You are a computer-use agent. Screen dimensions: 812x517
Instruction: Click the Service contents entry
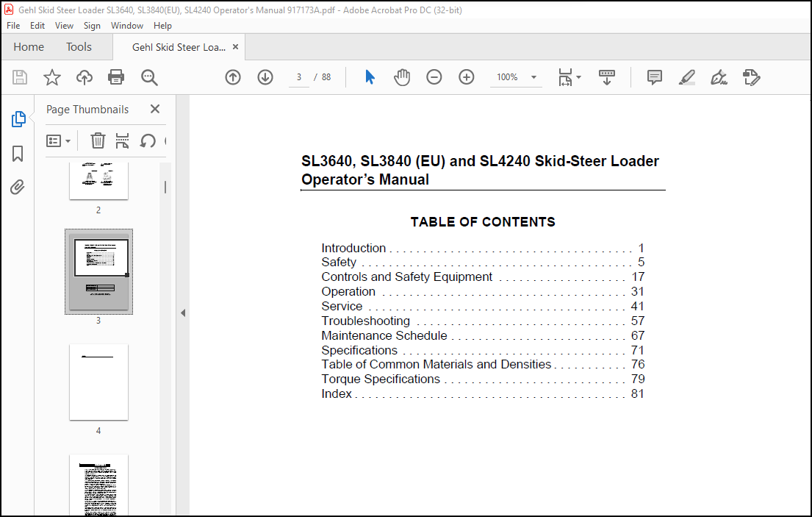483,306
